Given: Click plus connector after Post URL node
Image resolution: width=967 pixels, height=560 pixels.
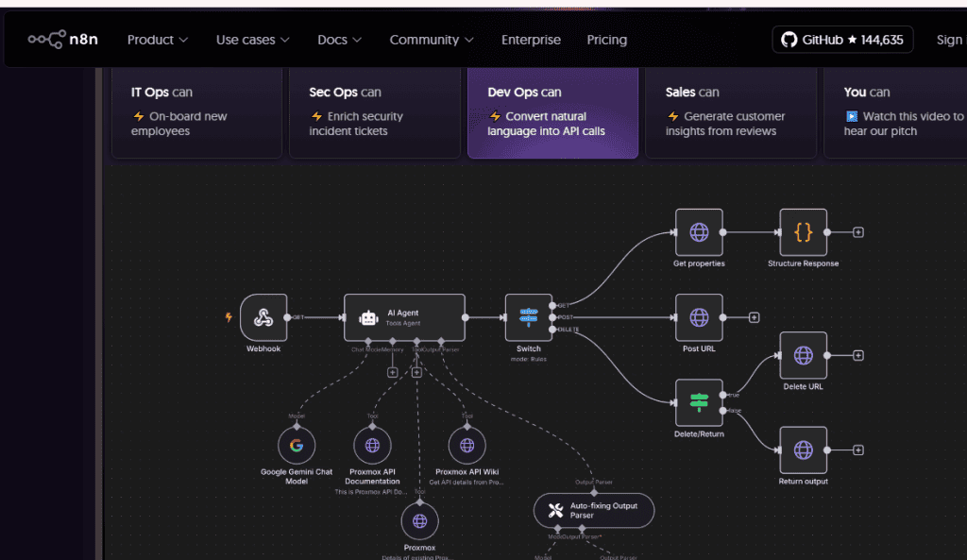Looking at the screenshot, I should pyautogui.click(x=754, y=317).
